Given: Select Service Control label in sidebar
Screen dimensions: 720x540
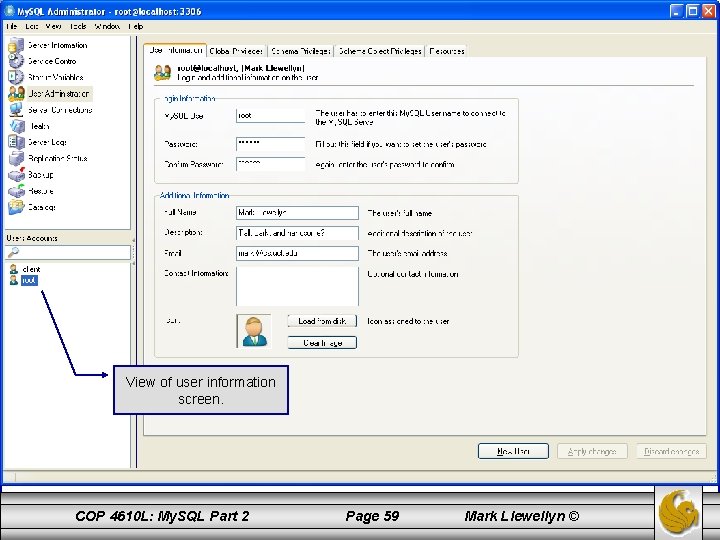Looking at the screenshot, I should tap(52, 61).
